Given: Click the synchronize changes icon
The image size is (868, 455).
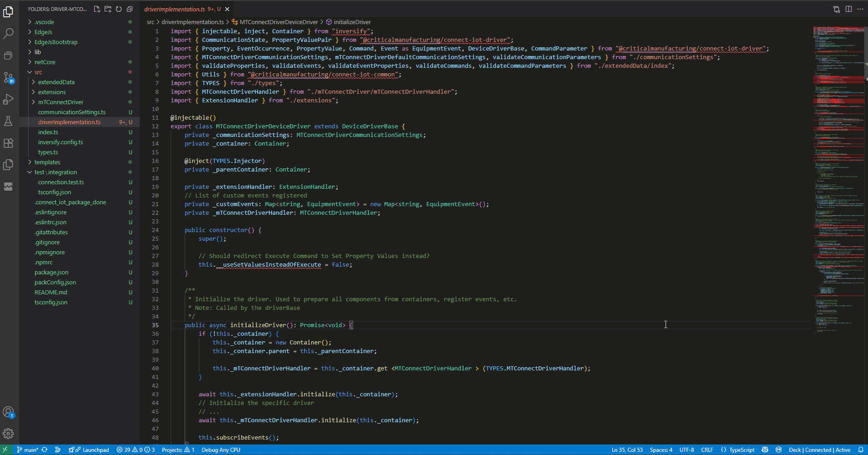Looking at the screenshot, I should tap(45, 450).
